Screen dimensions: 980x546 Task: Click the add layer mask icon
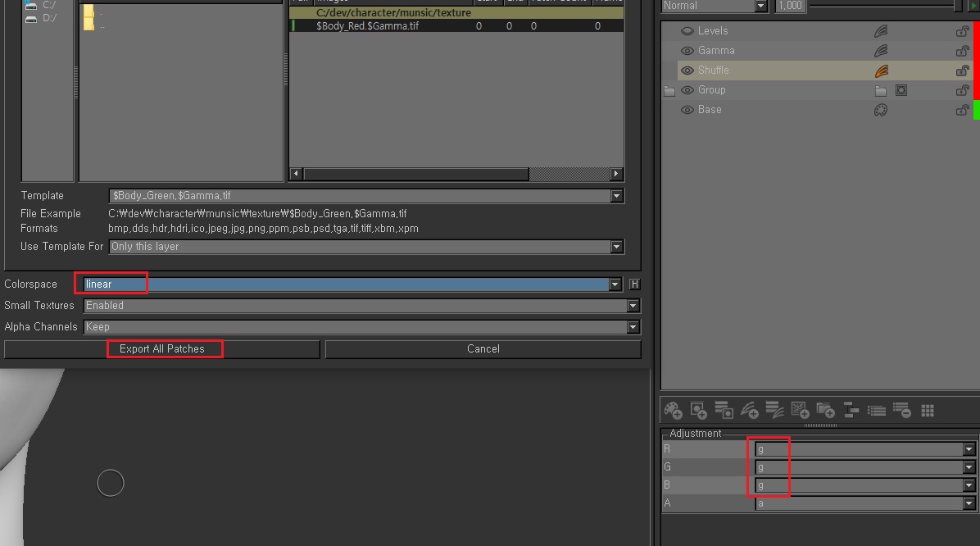698,410
